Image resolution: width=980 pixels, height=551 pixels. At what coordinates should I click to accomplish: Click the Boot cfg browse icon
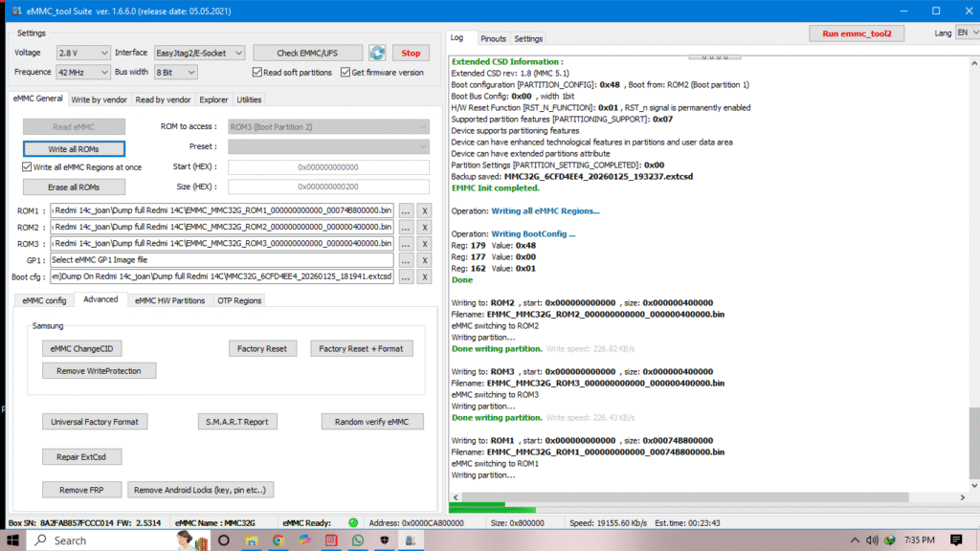point(406,275)
